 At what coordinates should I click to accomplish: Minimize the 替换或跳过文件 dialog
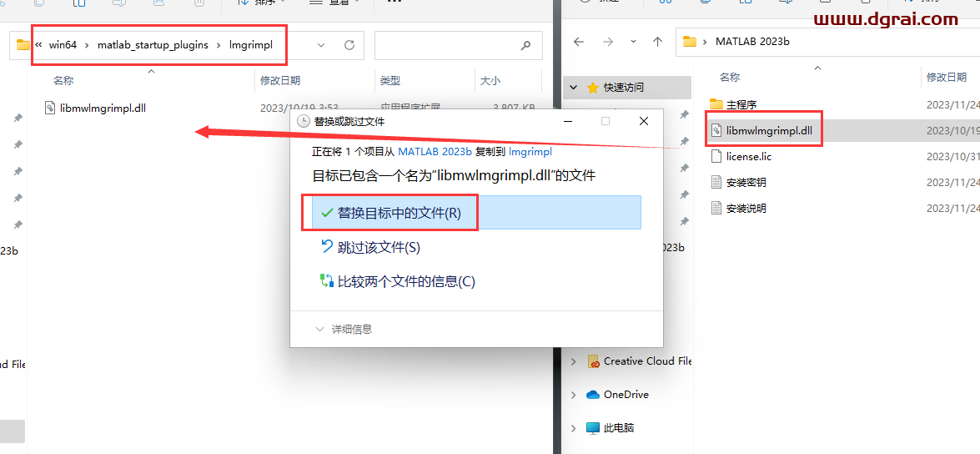point(567,121)
